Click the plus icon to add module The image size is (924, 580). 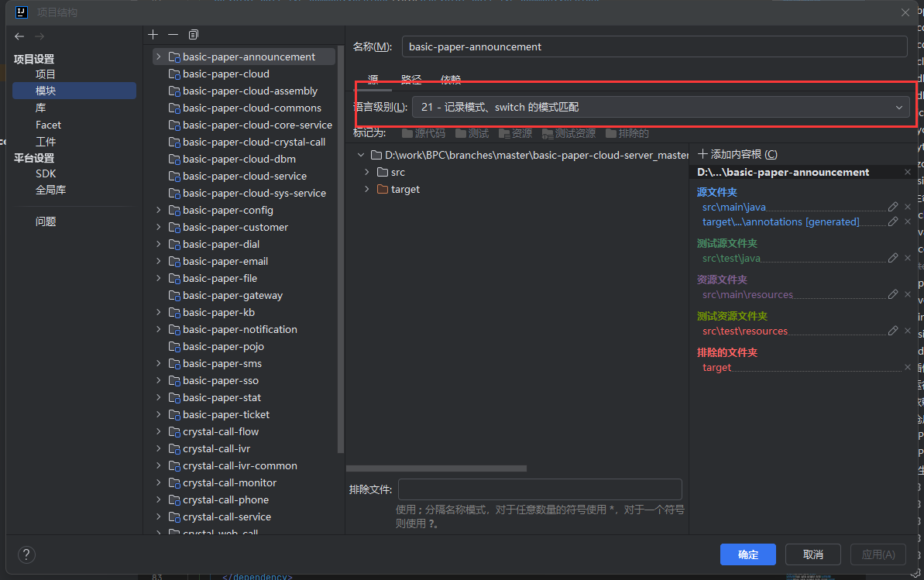153,35
